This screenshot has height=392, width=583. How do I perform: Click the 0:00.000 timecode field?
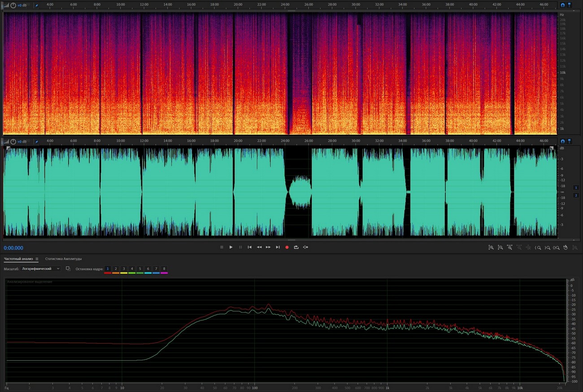(13, 248)
